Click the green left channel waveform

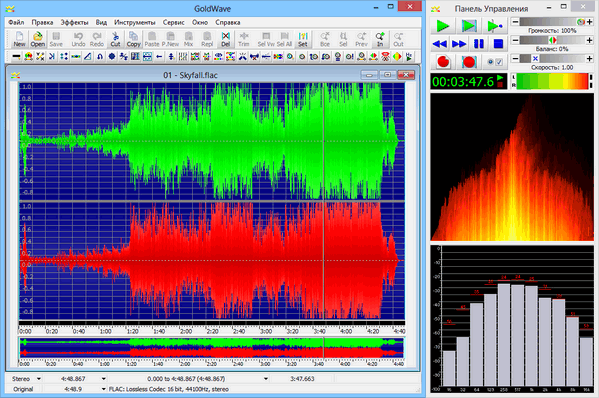pyautogui.click(x=212, y=141)
